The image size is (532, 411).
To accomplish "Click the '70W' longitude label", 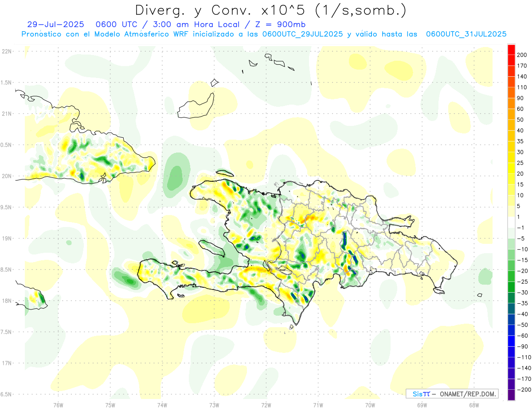I will [370, 404].
